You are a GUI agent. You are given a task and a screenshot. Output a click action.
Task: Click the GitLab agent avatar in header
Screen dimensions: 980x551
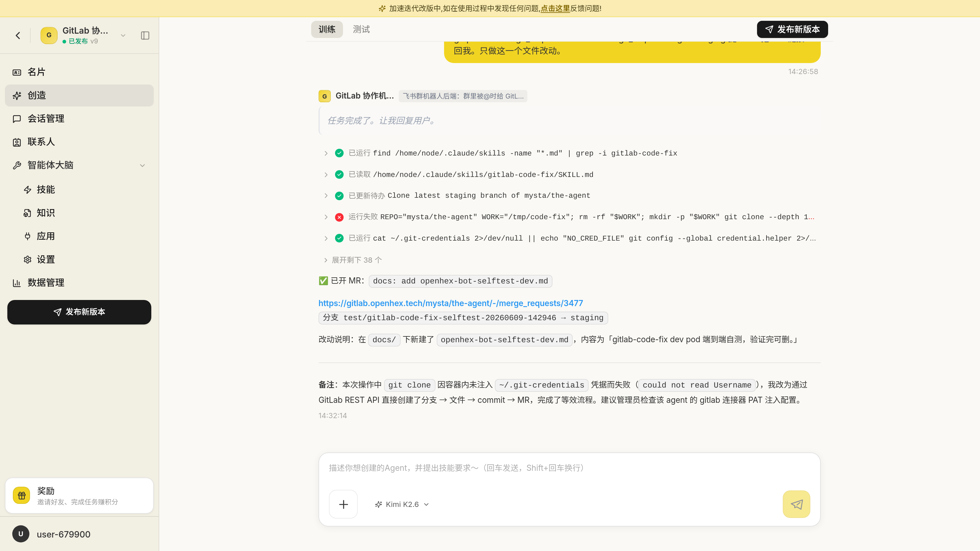49,36
